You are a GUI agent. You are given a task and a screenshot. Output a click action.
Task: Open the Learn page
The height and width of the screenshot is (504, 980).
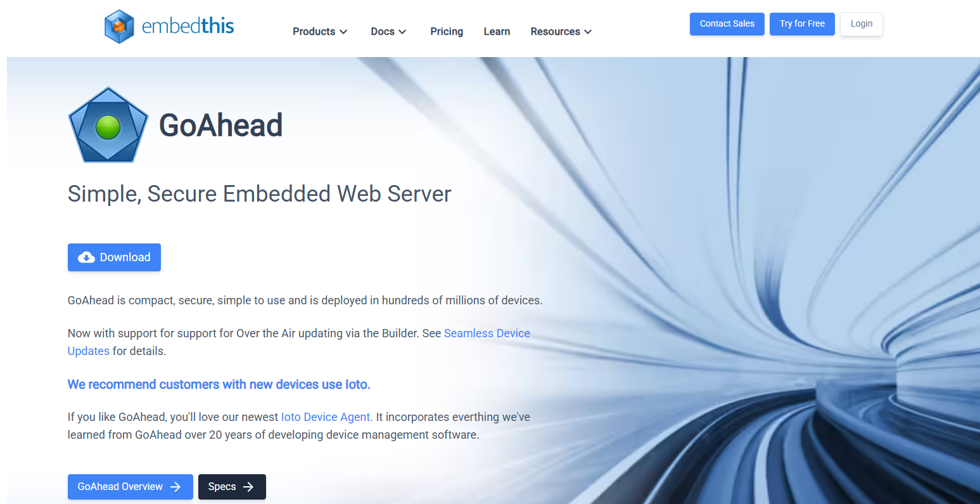[x=497, y=32]
